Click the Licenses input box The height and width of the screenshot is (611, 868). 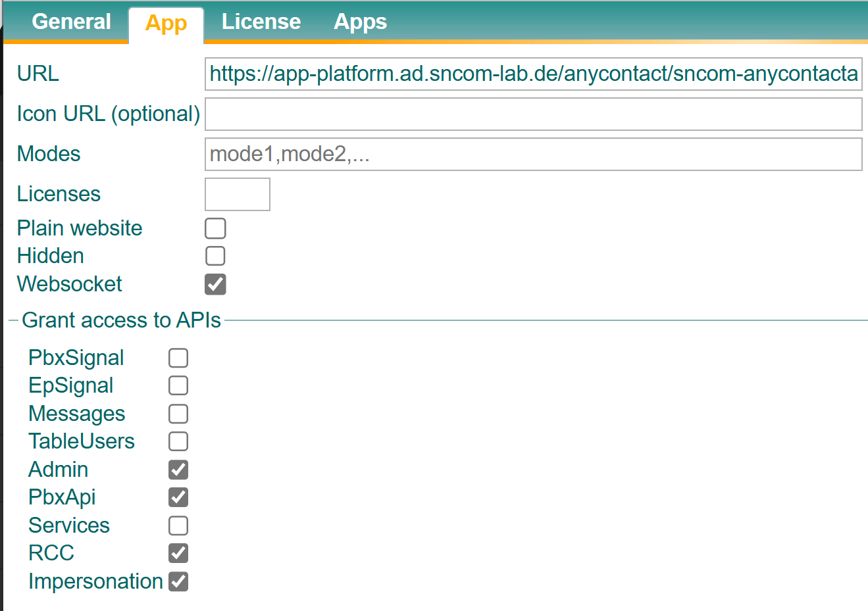coord(237,195)
